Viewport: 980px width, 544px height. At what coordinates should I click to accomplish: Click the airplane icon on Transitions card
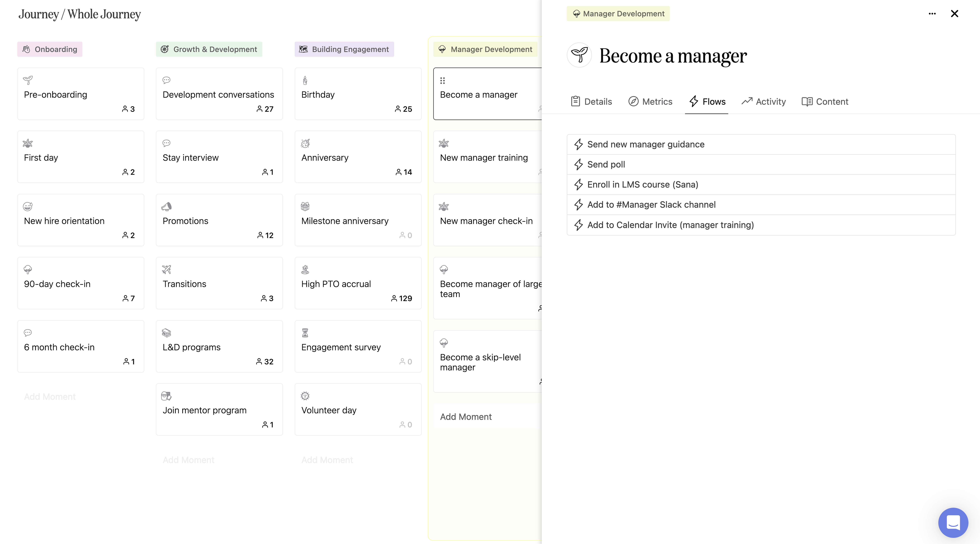[166, 270]
